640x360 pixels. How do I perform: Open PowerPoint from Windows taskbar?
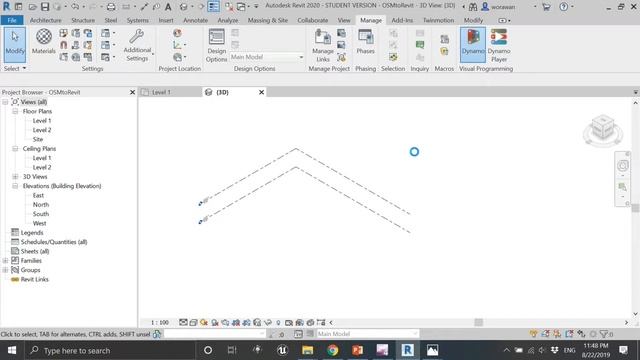pyautogui.click(x=357, y=350)
